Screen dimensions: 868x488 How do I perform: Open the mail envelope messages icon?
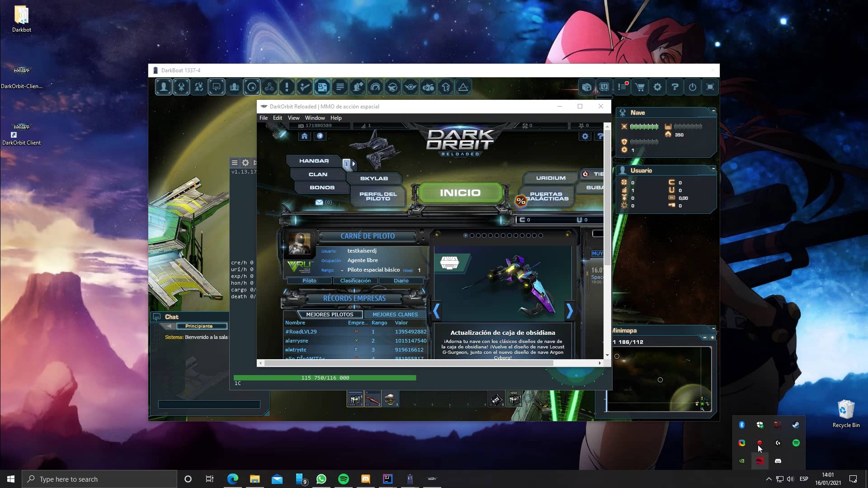tap(319, 202)
